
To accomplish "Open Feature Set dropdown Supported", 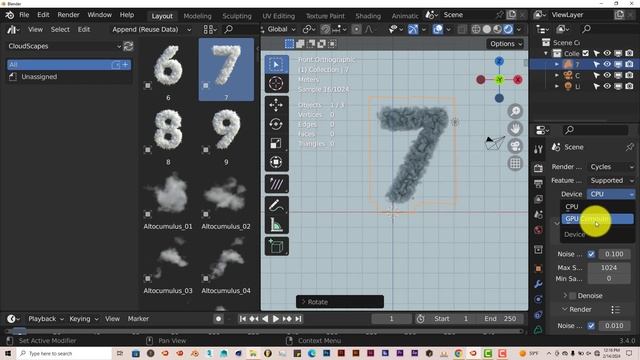I will tap(611, 180).
